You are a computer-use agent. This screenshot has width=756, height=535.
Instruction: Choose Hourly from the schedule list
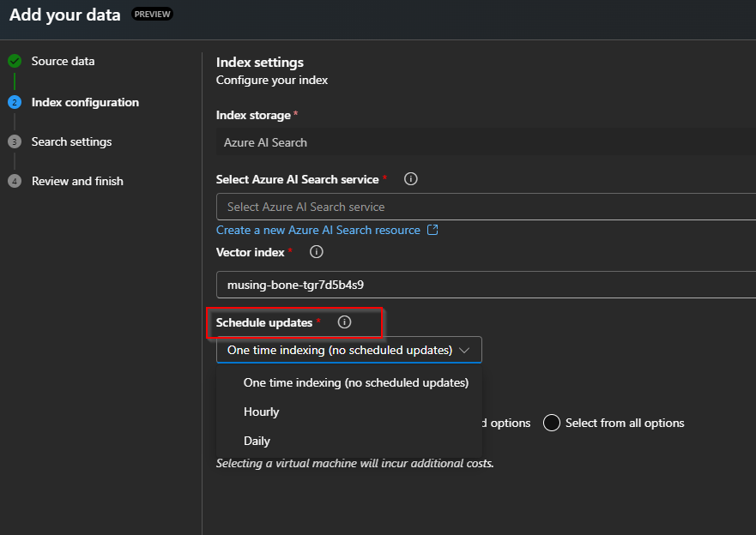point(349,412)
